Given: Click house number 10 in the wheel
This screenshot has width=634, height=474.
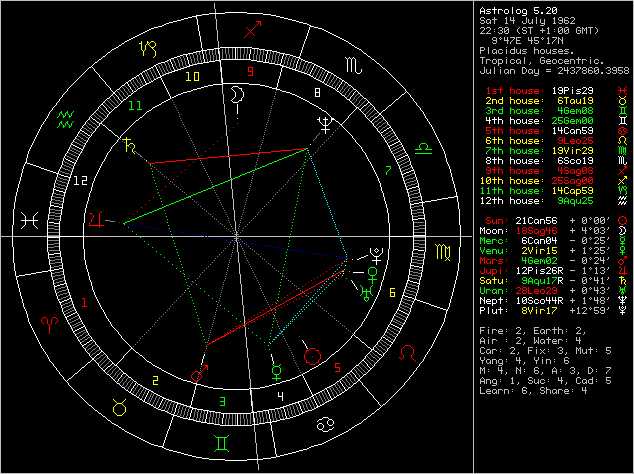Looking at the screenshot, I should point(193,76).
